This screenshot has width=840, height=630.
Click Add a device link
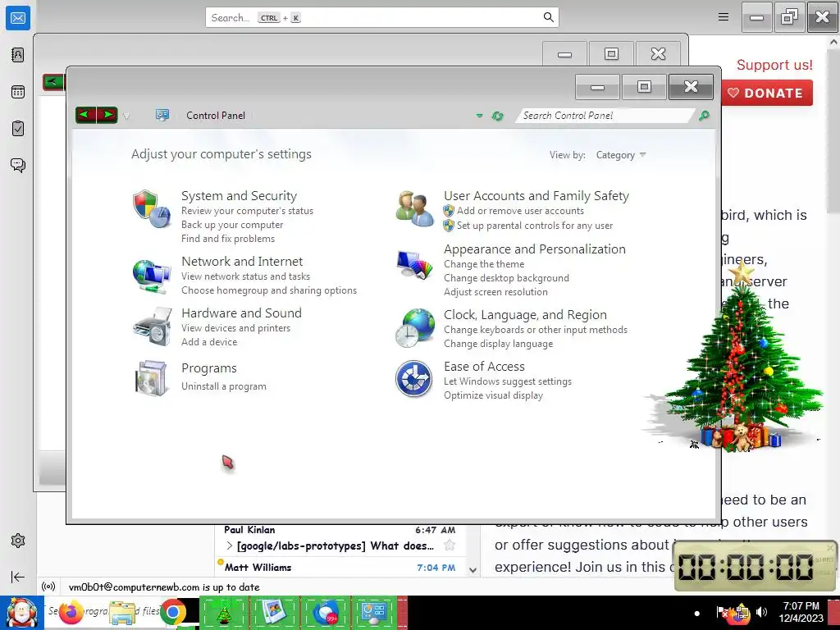tap(209, 342)
